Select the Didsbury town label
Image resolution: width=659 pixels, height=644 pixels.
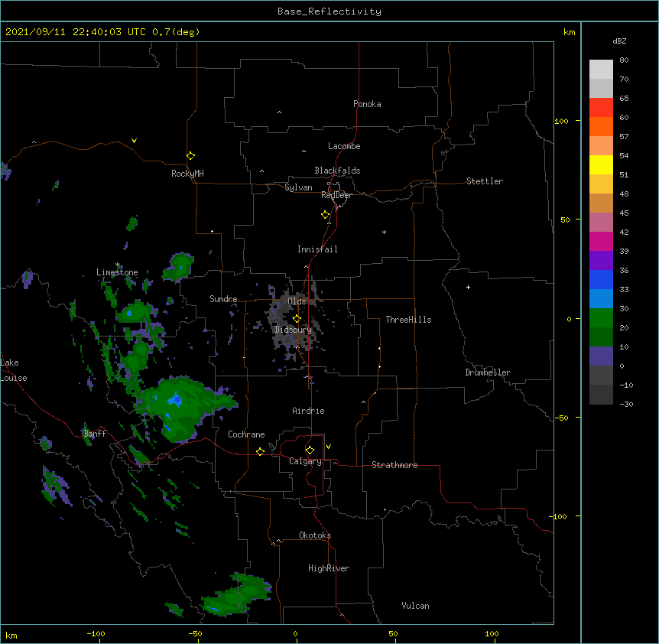pyautogui.click(x=294, y=330)
